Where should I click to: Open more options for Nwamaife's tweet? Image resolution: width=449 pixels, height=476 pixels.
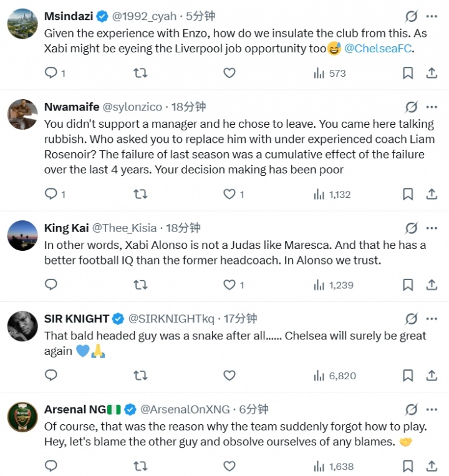click(x=432, y=107)
